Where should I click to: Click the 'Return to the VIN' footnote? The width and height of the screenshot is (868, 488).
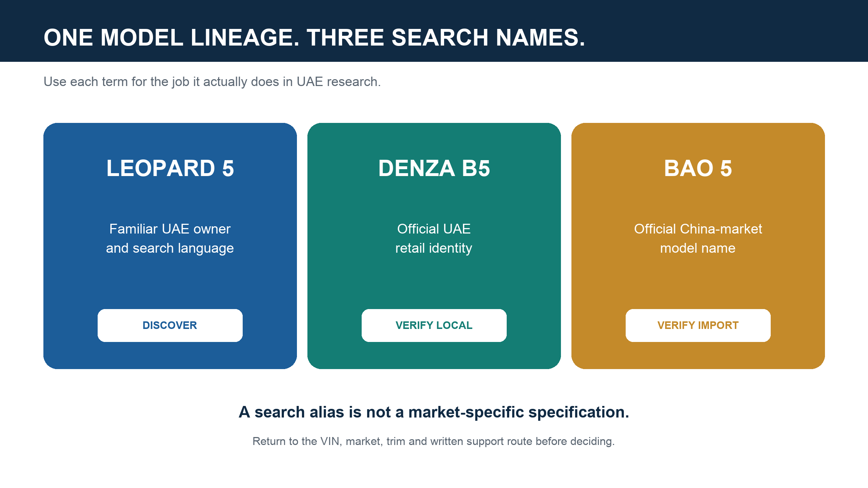pyautogui.click(x=434, y=441)
